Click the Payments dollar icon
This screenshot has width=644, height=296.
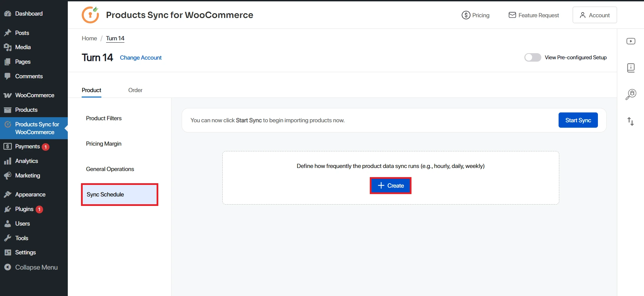[x=7, y=146]
